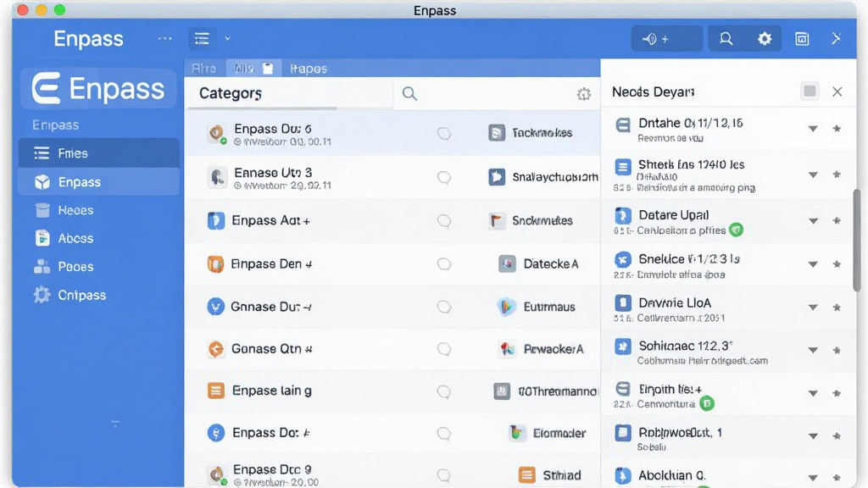Image resolution: width=868 pixels, height=488 pixels.
Task: Click the blue Gnnase Dur item icon
Action: click(215, 306)
